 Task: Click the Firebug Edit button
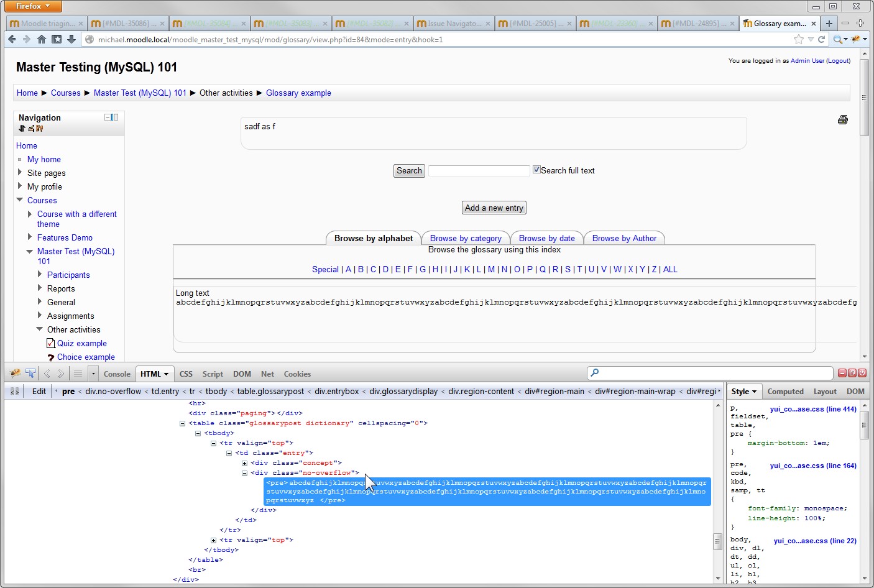(x=39, y=391)
